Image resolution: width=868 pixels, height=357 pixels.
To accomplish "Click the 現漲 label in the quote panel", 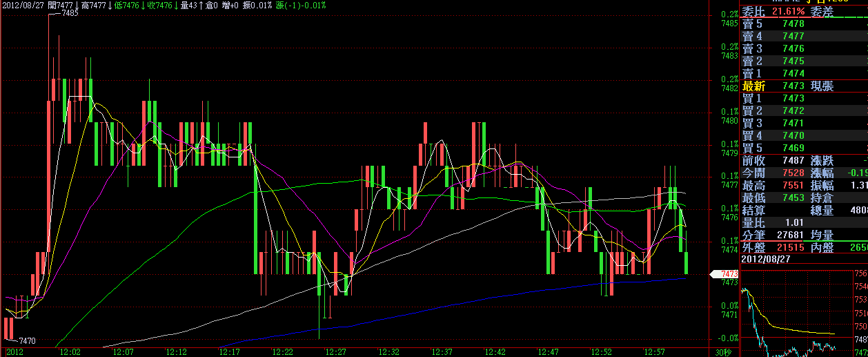I will (x=822, y=86).
